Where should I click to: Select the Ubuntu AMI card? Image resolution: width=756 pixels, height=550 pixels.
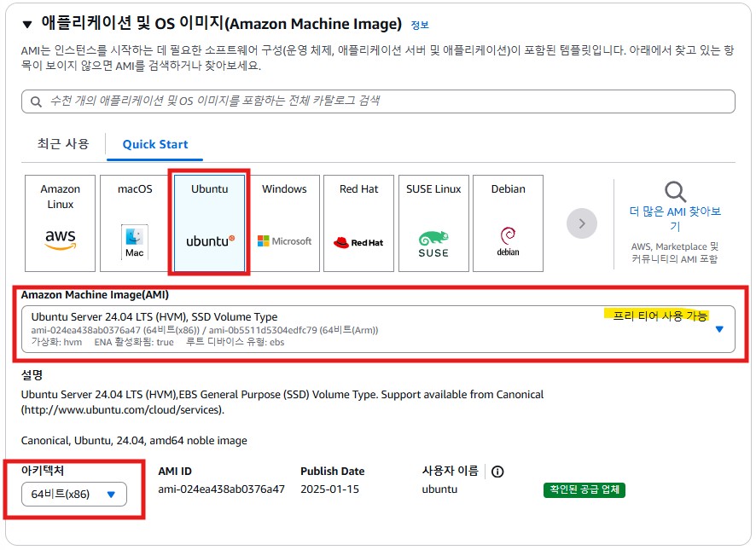[209, 223]
